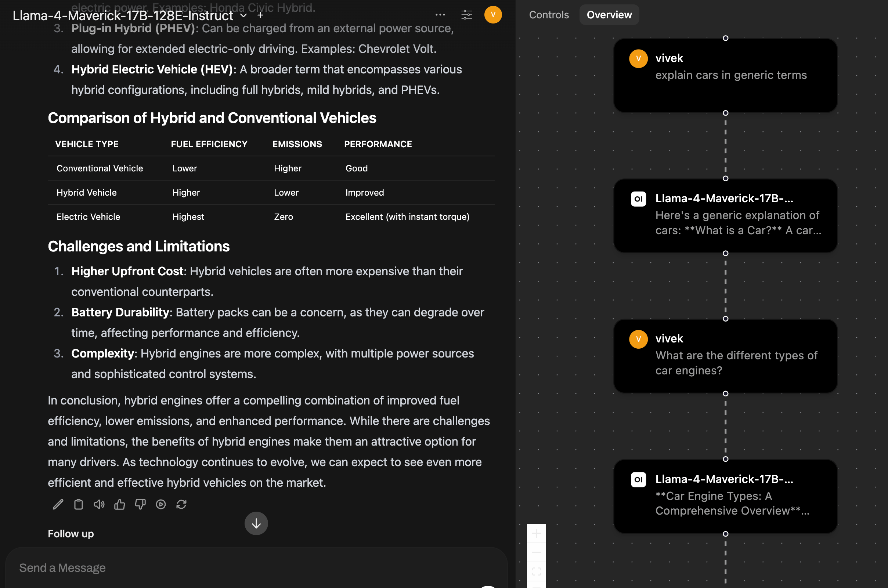Jump to bottom with down-arrow button
888x588 pixels.
[x=256, y=523]
